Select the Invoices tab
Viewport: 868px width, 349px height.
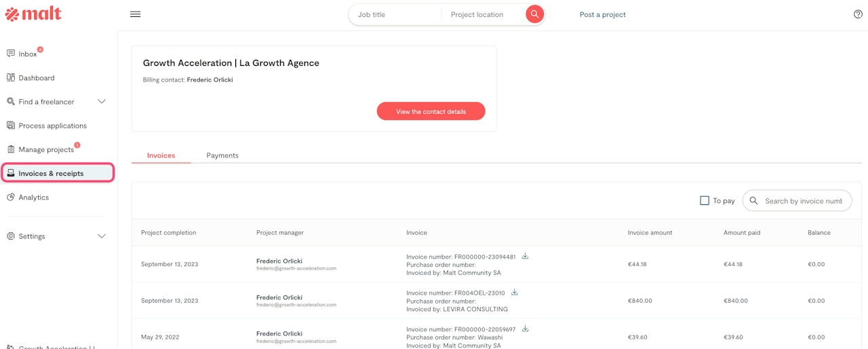(x=161, y=155)
